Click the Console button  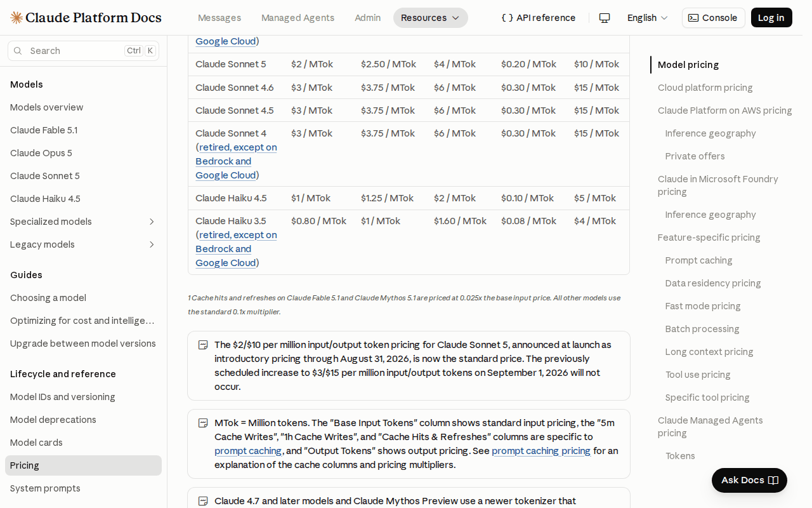click(714, 18)
